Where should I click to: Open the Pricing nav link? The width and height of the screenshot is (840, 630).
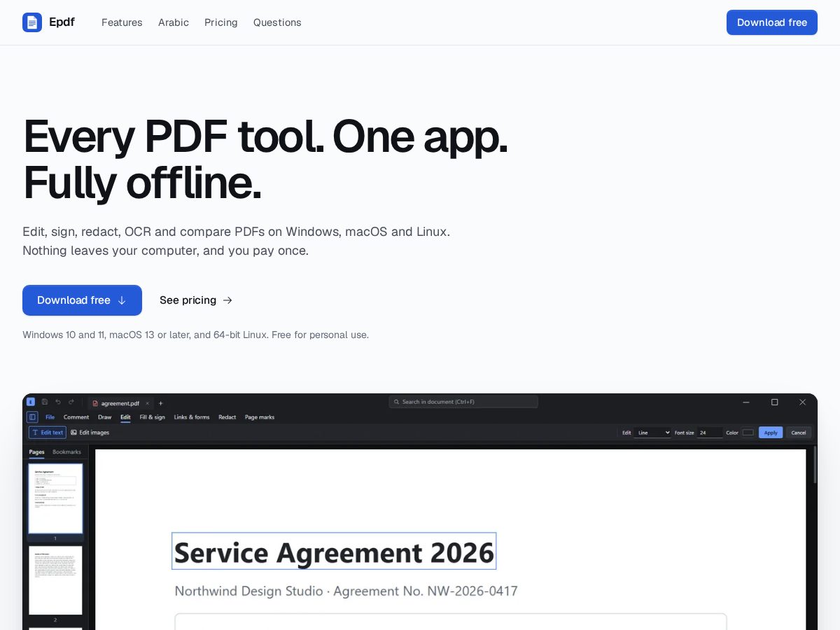click(x=221, y=22)
